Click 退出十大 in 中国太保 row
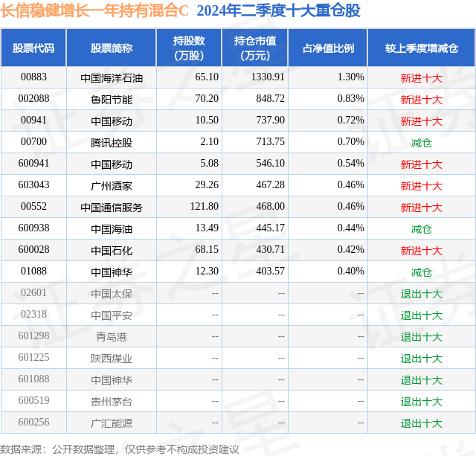 tap(422, 294)
